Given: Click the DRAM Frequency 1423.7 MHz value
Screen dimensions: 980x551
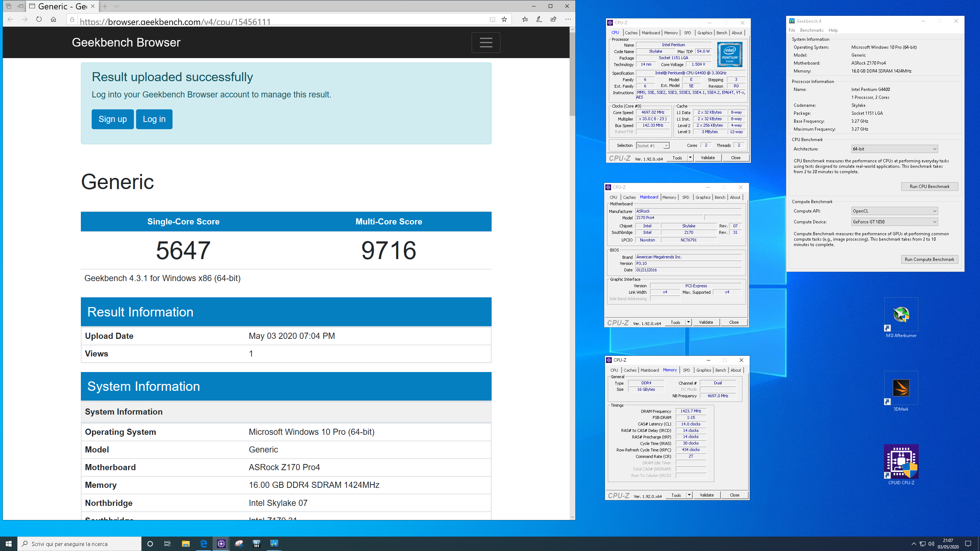Looking at the screenshot, I should pyautogui.click(x=691, y=411).
